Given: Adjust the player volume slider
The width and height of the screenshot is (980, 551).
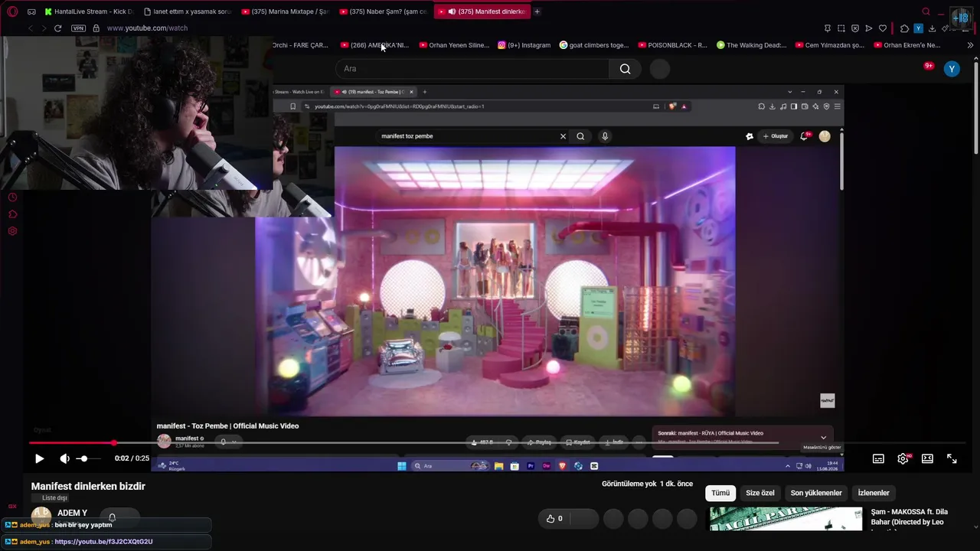Looking at the screenshot, I should 88,458.
